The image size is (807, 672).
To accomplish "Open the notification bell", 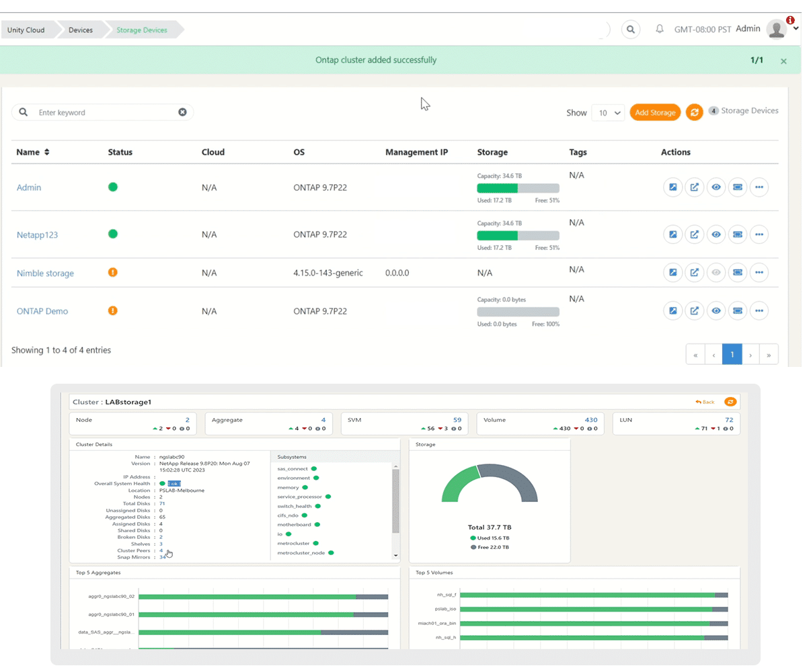I will (x=660, y=30).
